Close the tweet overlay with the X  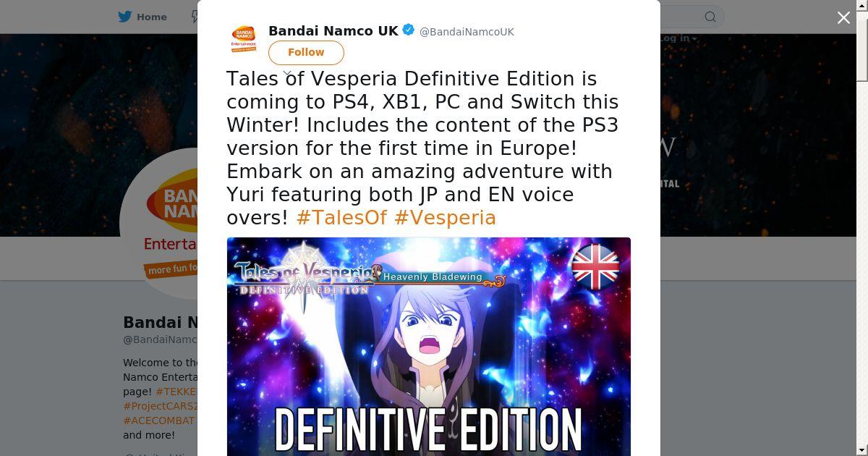point(843,18)
